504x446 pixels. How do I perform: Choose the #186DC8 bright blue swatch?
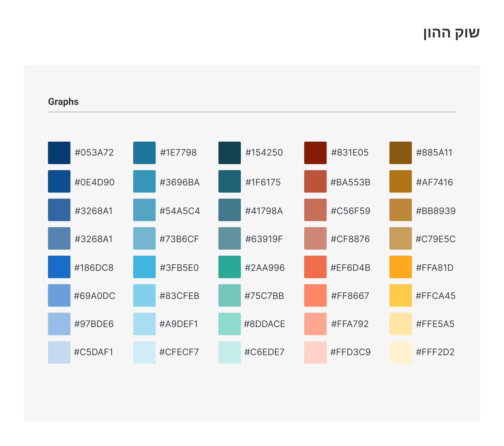click(x=59, y=267)
